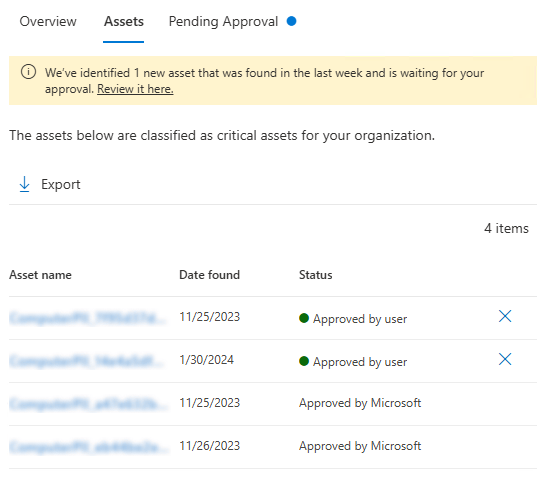Open the asset link dated 11/26/2023
This screenshot has height=477, width=554.
[x=89, y=447]
